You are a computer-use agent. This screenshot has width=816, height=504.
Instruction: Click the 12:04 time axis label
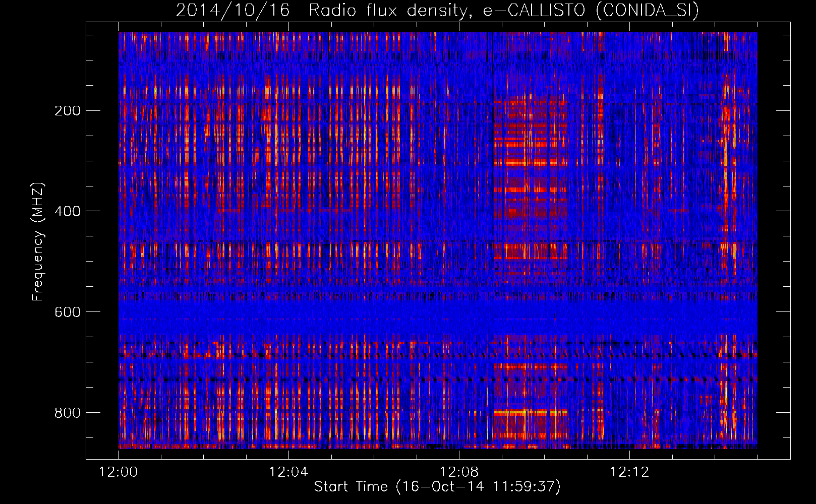tap(289, 472)
